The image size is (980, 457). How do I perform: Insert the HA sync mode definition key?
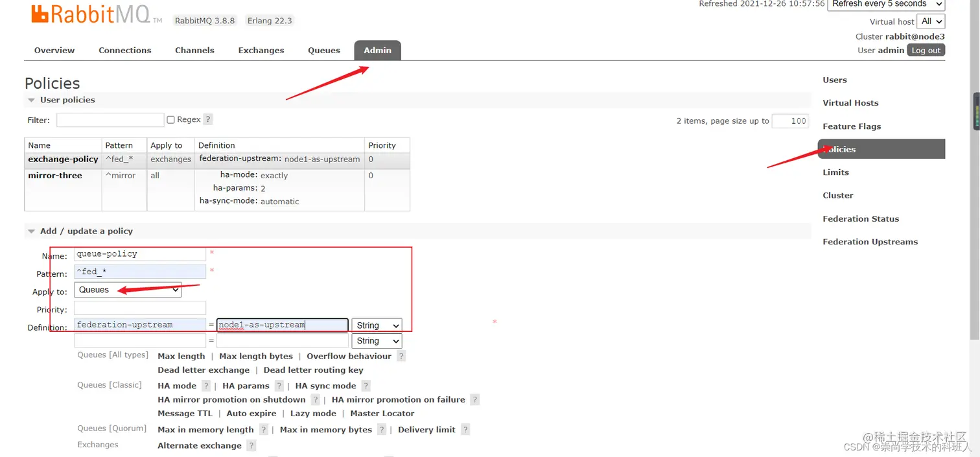click(x=325, y=386)
